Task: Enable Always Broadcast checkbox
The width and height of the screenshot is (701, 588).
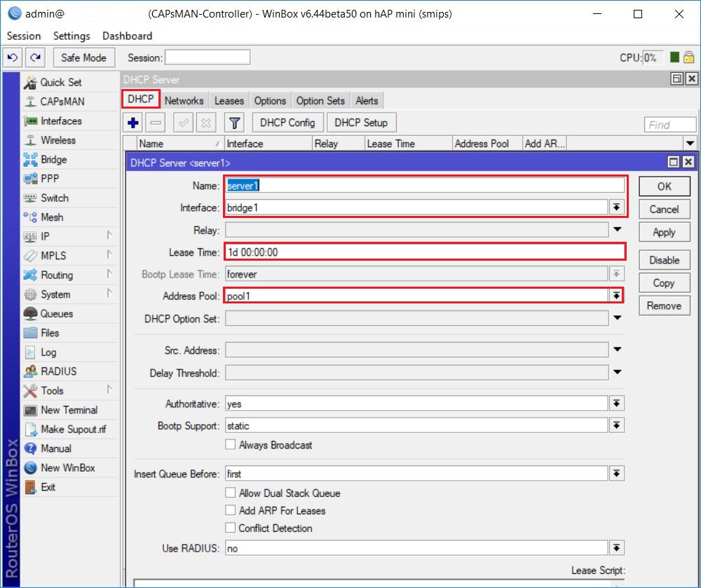Action: [x=230, y=444]
